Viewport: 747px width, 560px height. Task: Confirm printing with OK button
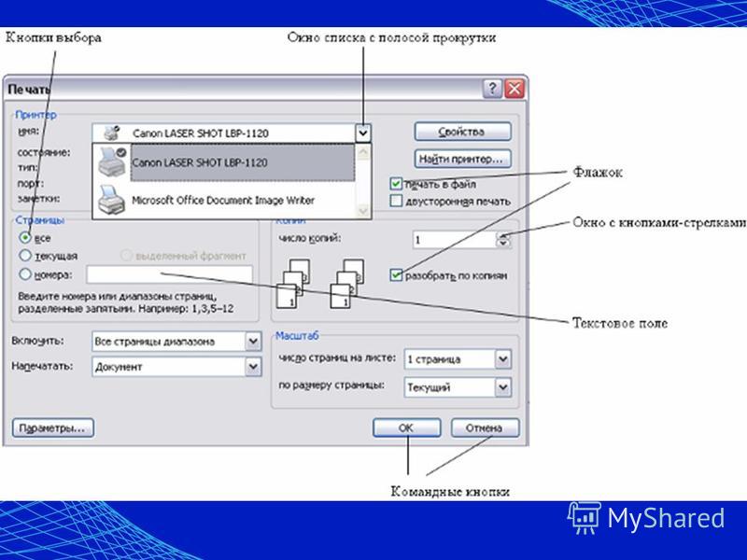(406, 427)
